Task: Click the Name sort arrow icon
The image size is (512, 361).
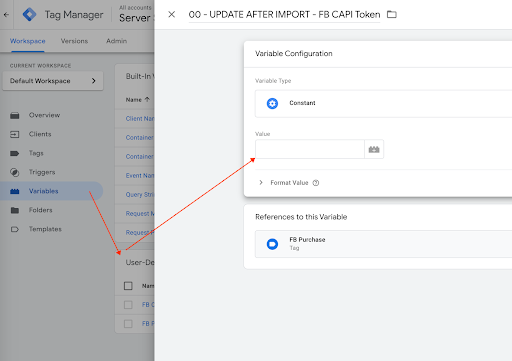Action: pyautogui.click(x=147, y=99)
